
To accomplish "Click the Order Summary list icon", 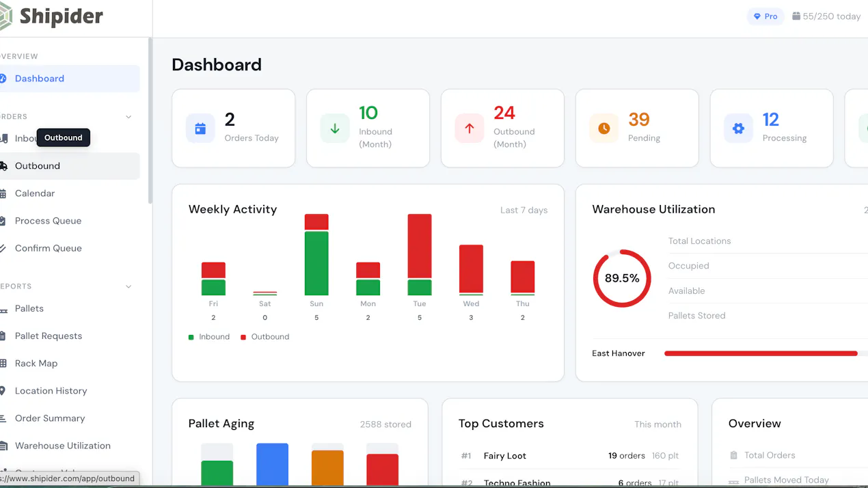I will [x=3, y=418].
